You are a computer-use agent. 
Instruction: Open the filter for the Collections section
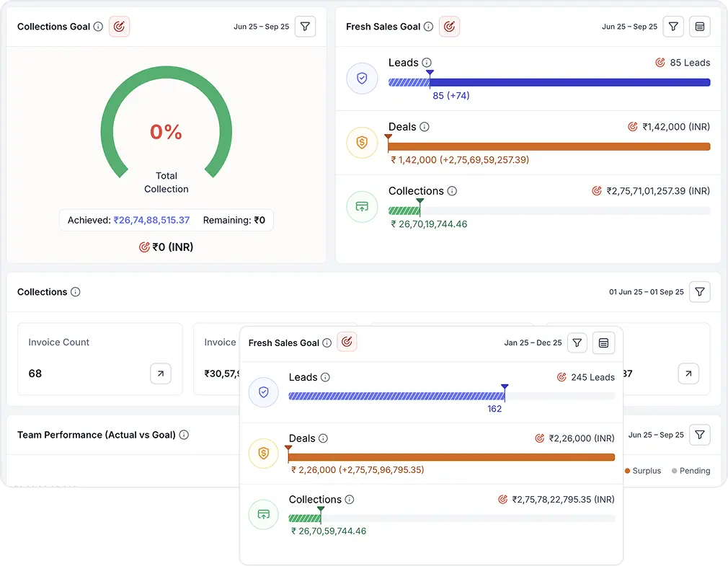pyautogui.click(x=699, y=292)
